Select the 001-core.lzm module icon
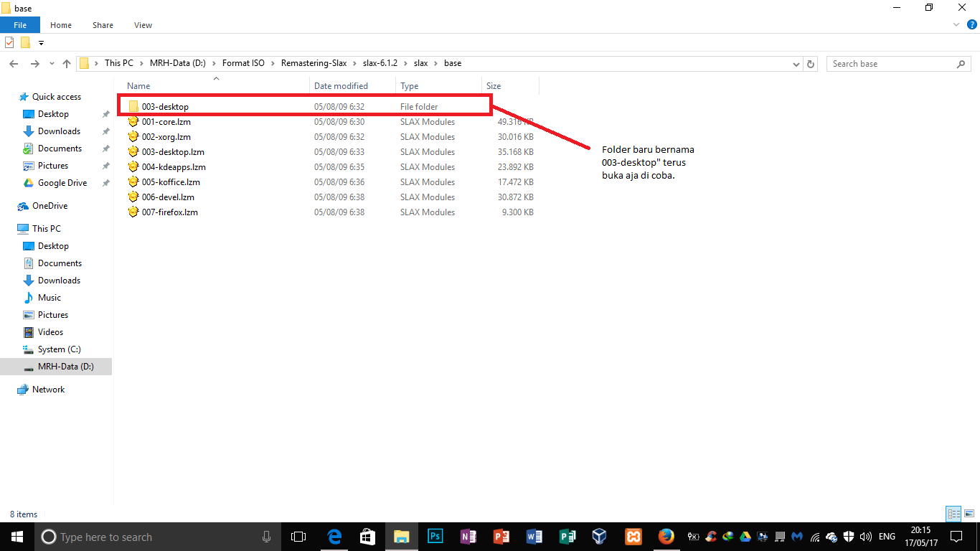980x551 pixels. (133, 122)
